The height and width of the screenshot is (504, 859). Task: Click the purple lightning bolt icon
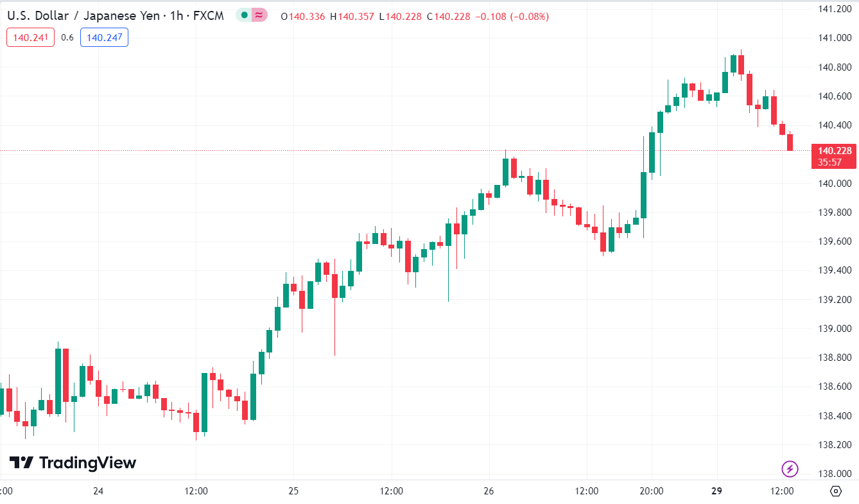pos(790,469)
